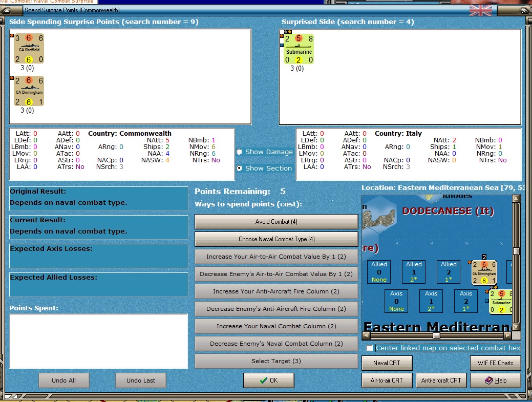Close the Spend Surprise Points window
Viewport: 532px width, 402px height.
click(524, 11)
